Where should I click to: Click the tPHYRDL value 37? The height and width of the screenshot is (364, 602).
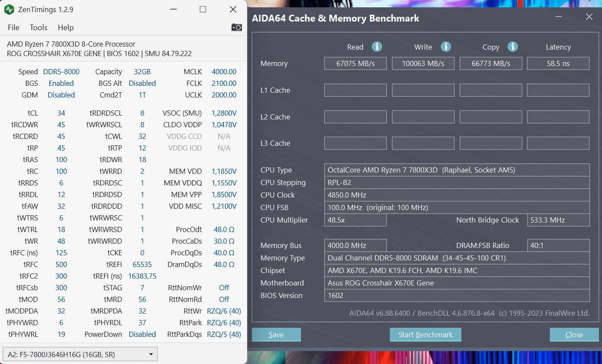(142, 323)
